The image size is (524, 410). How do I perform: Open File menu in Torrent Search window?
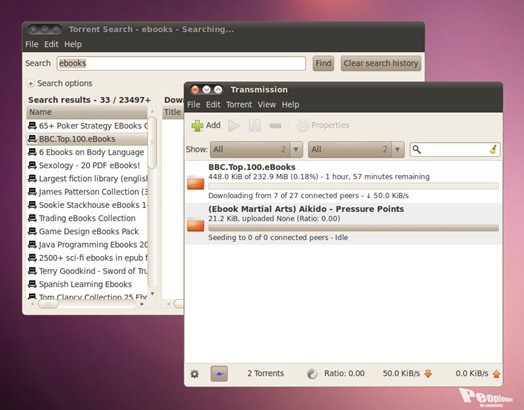point(32,44)
